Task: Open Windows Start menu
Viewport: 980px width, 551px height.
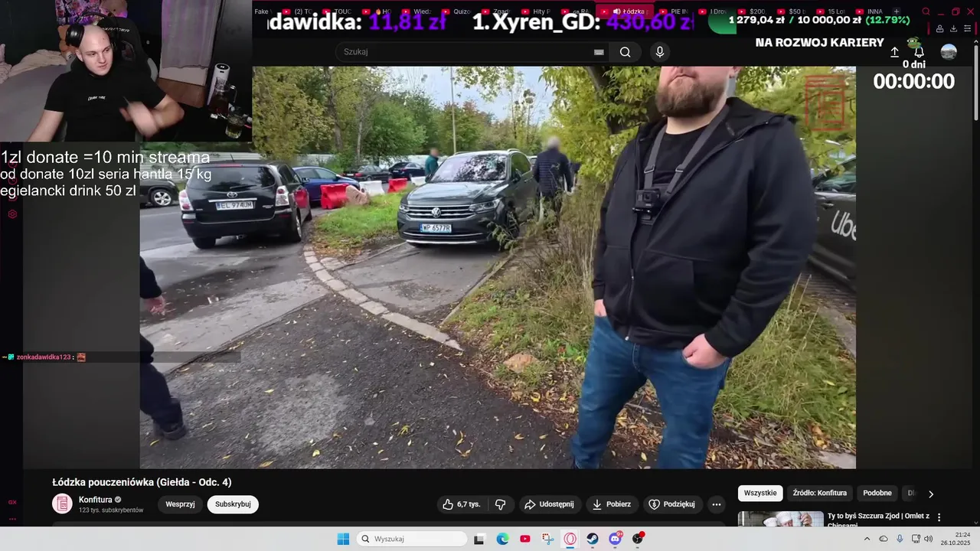Action: (x=343, y=539)
